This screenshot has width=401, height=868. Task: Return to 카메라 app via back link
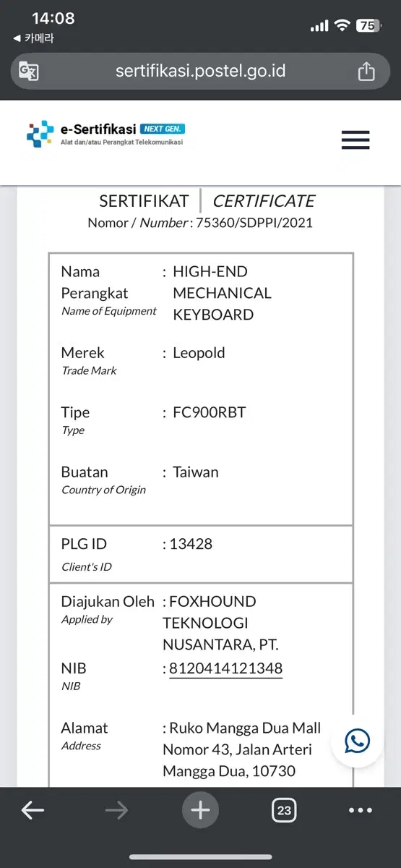[x=33, y=38]
